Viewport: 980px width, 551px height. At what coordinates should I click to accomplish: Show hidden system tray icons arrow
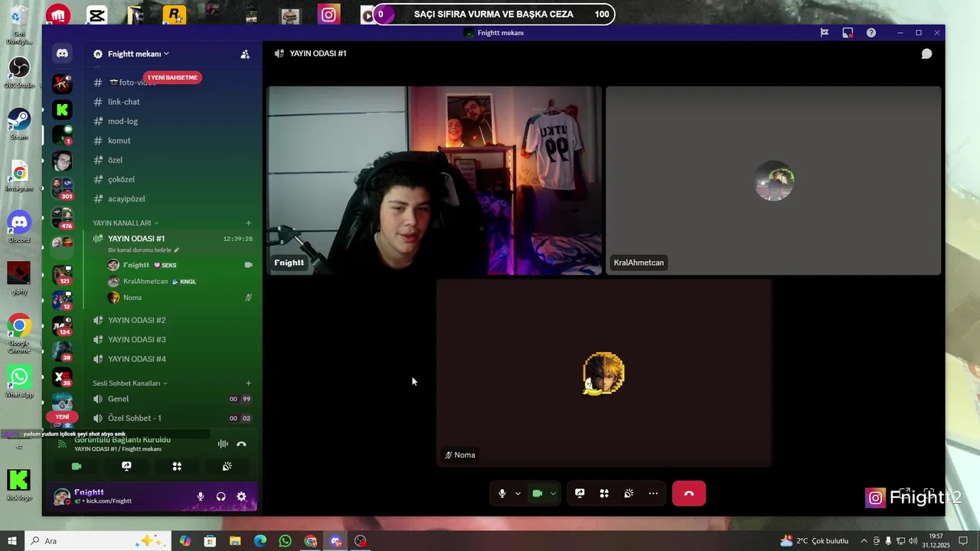tap(864, 541)
